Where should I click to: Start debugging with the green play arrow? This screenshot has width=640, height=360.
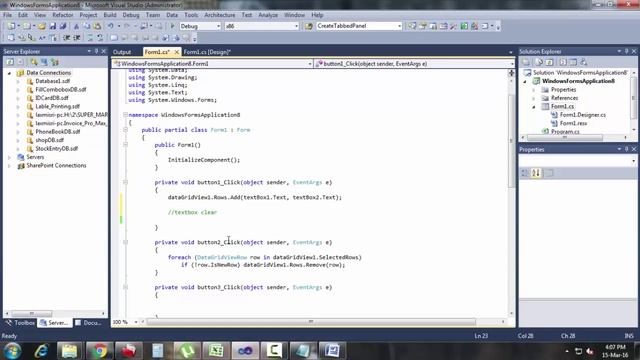tap(172, 26)
